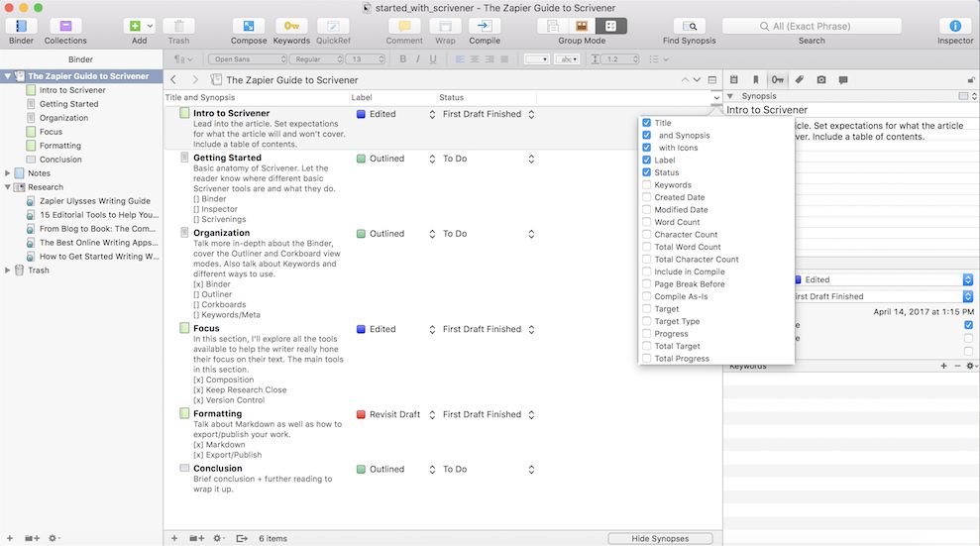Click the search field in toolbar
980x546 pixels.
[811, 26]
